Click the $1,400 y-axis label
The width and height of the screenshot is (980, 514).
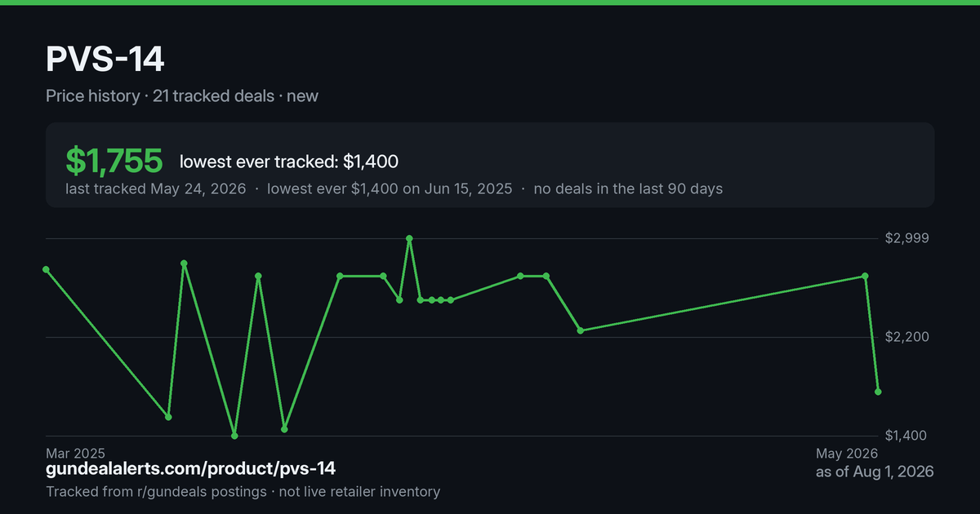tap(907, 436)
